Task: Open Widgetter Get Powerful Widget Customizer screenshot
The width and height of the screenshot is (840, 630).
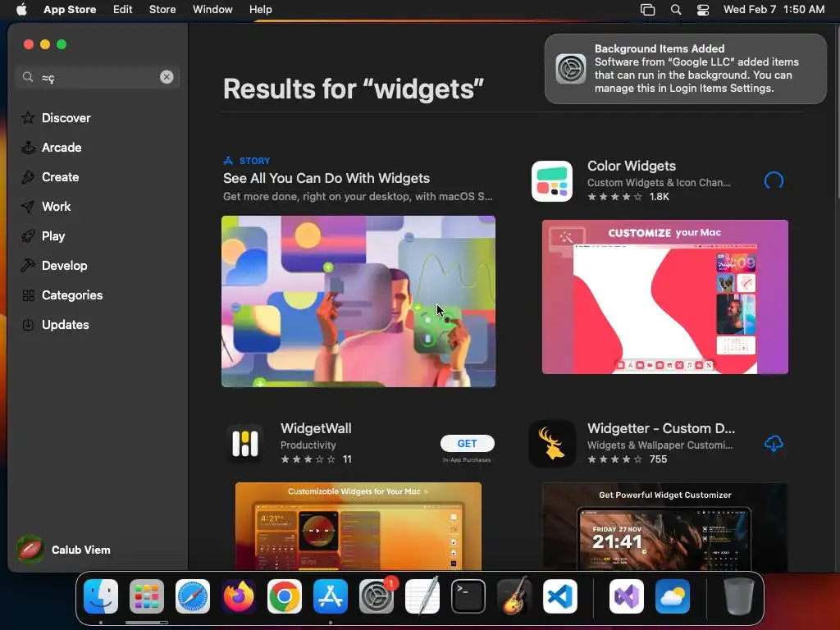Action: pyautogui.click(x=664, y=526)
